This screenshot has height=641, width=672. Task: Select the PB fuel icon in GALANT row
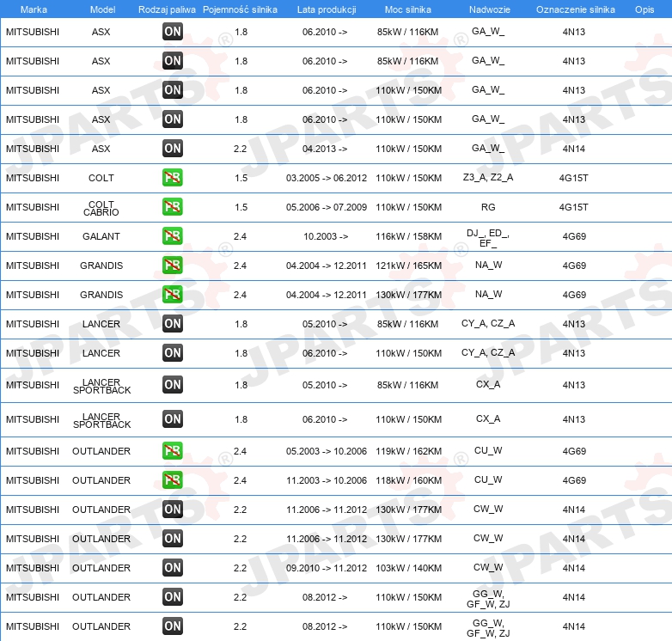172,235
